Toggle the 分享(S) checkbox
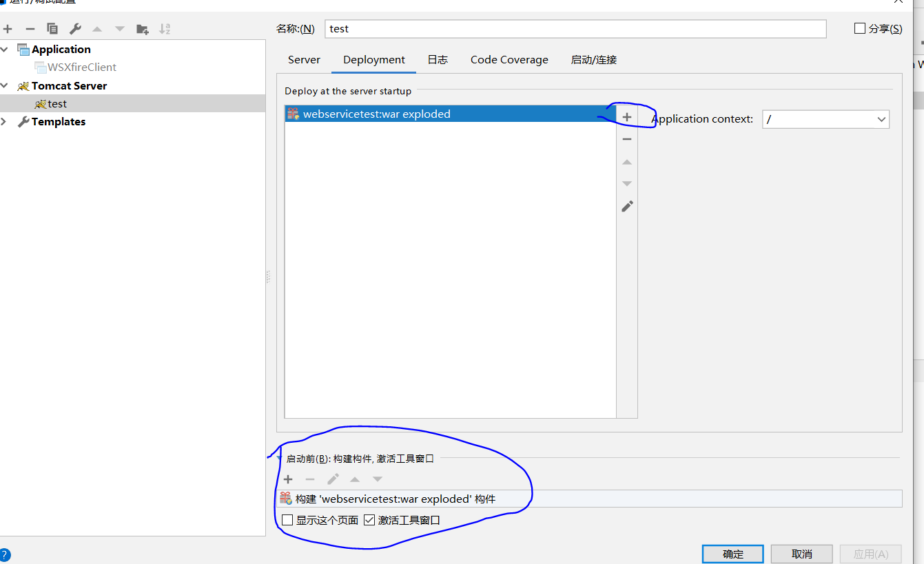Image resolution: width=924 pixels, height=564 pixels. 859,28
